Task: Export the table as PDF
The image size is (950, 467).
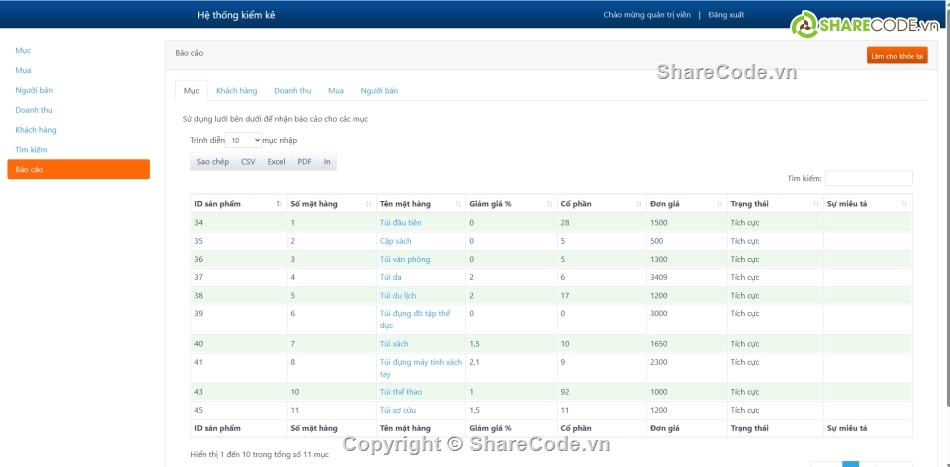Action: coord(304,162)
